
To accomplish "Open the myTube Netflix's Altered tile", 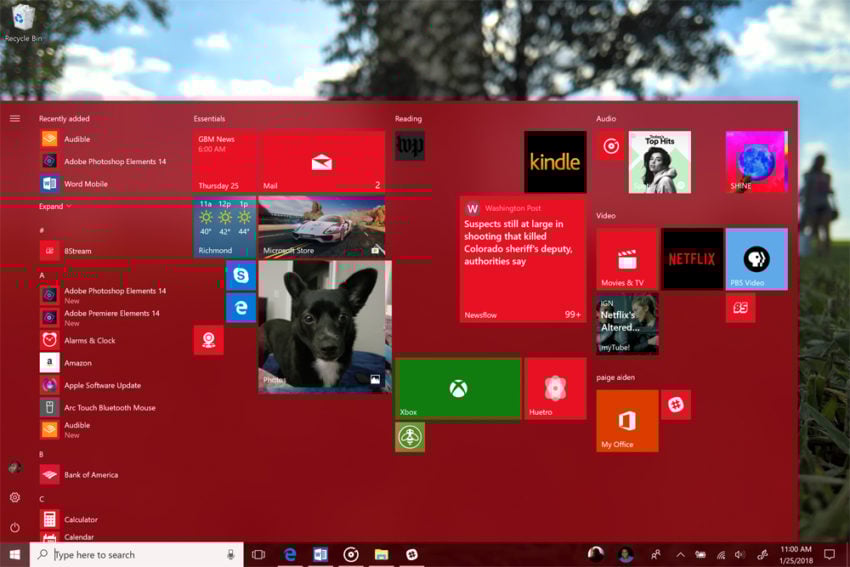I will click(x=627, y=324).
